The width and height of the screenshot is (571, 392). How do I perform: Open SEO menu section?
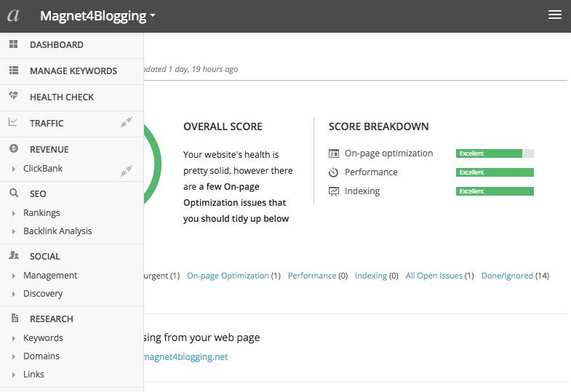point(38,194)
